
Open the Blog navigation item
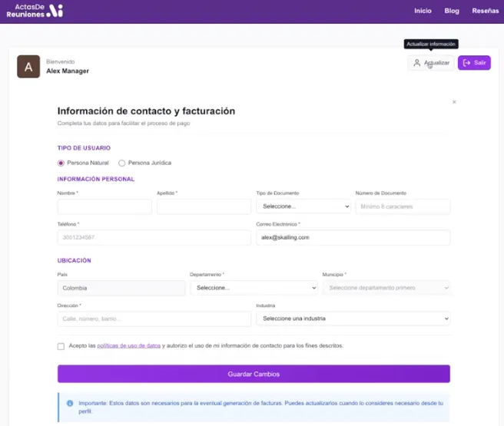tap(452, 11)
